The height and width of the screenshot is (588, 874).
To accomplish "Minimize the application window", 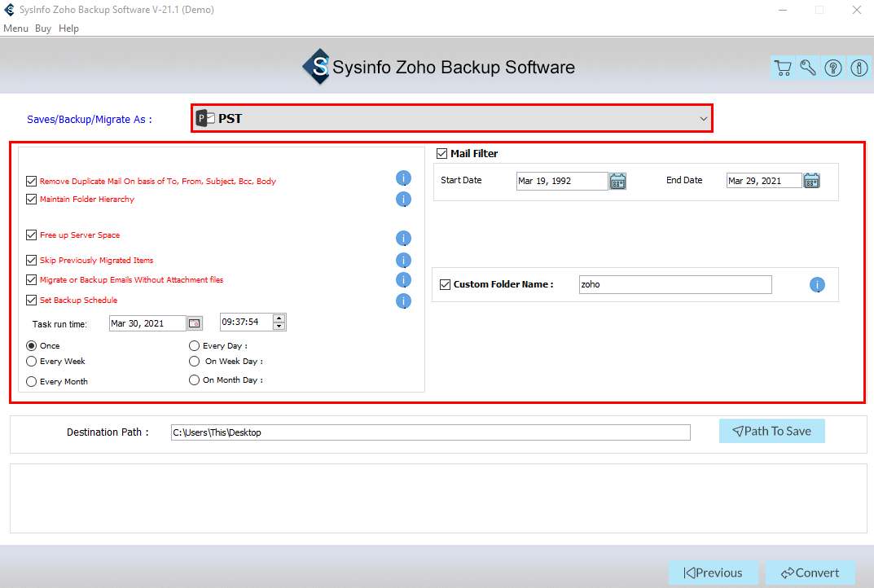I will 783,10.
